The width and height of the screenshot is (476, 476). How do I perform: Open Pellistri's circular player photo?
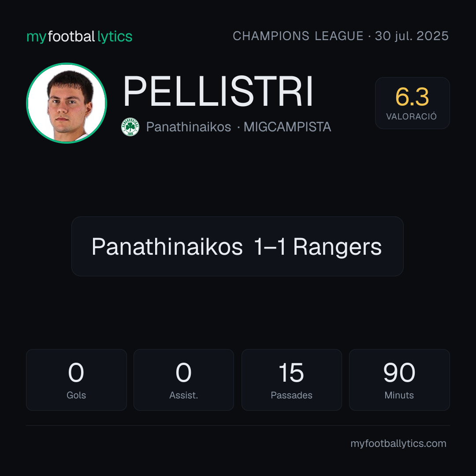point(67,103)
